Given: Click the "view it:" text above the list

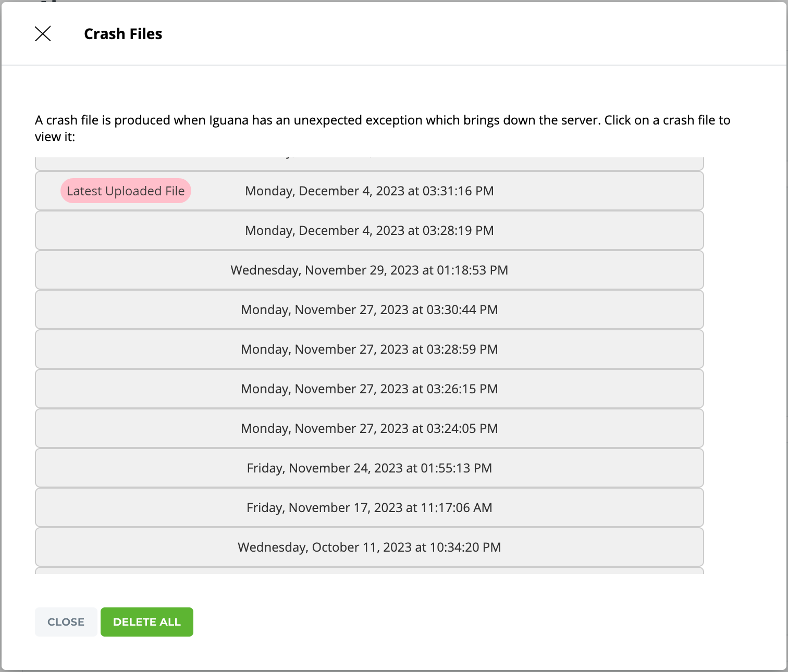Looking at the screenshot, I should tap(55, 137).
